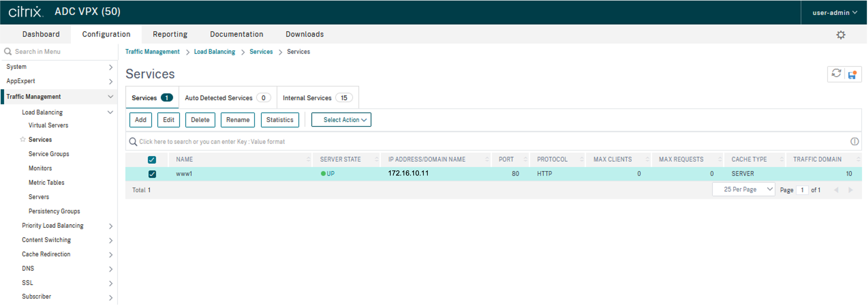
Task: Sort by IP ADDRESS/DOMAIN NAME column arrows
Action: tap(487, 159)
